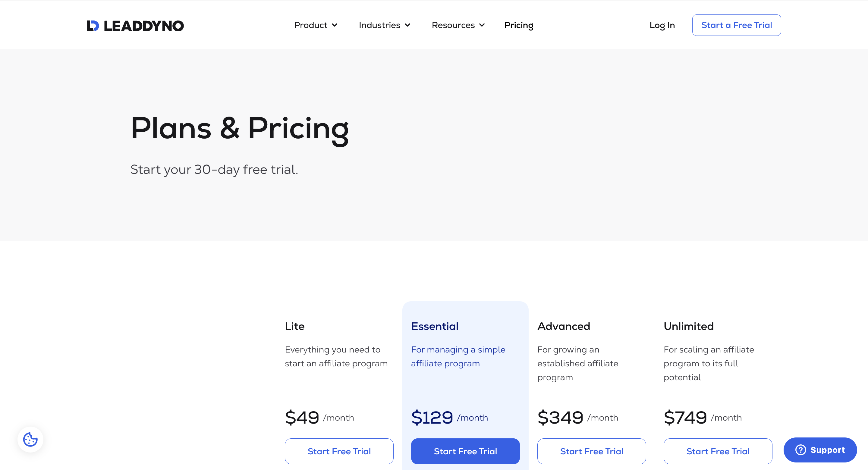Screen dimensions: 868x470
Task: Click the LeadDyno logo icon
Action: [93, 26]
